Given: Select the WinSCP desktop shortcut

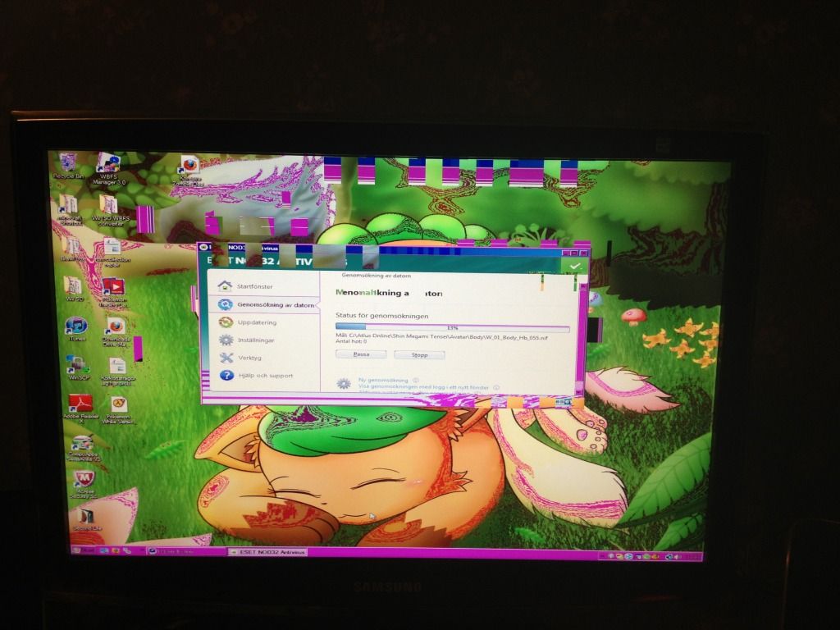Looking at the screenshot, I should coord(78,363).
